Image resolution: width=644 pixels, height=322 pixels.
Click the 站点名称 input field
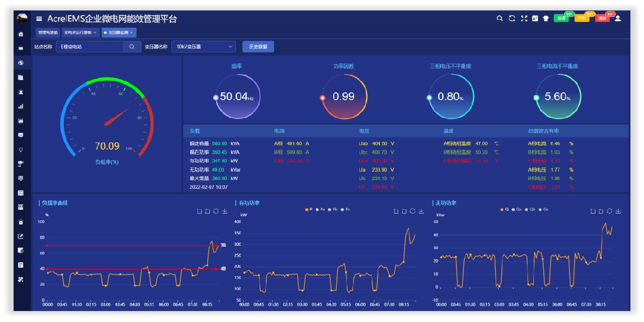click(x=89, y=46)
